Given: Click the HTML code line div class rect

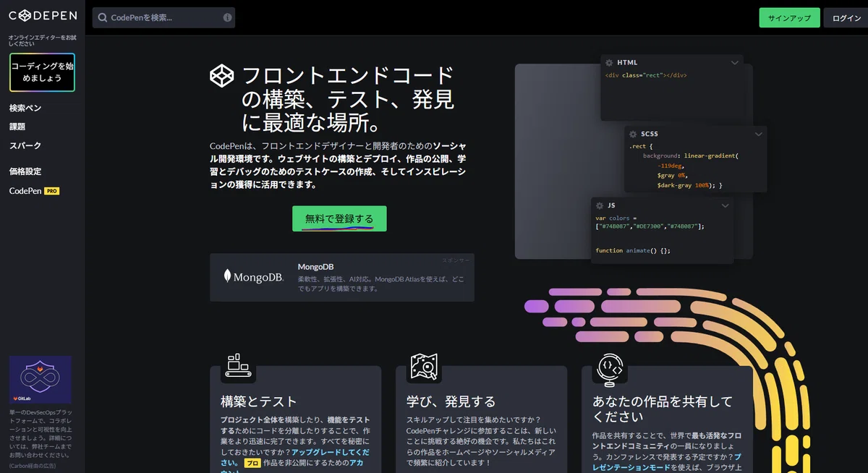Looking at the screenshot, I should [646, 75].
